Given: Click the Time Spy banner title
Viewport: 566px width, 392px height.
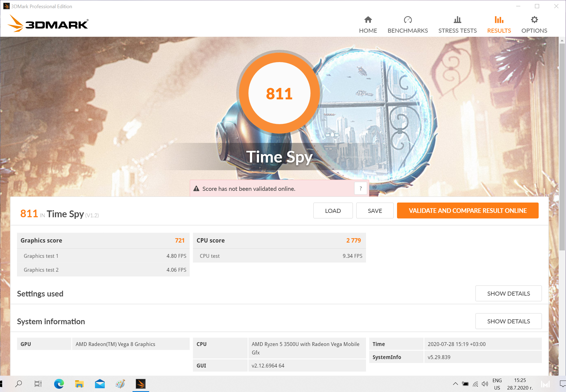Looking at the screenshot, I should pos(279,157).
